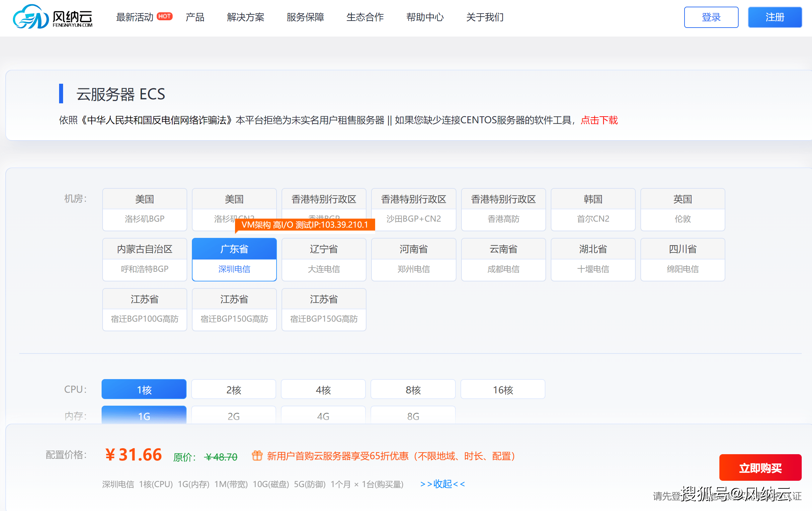
Task: Select the 美国 洛杉矶BGP datacenter
Action: pyautogui.click(x=145, y=210)
